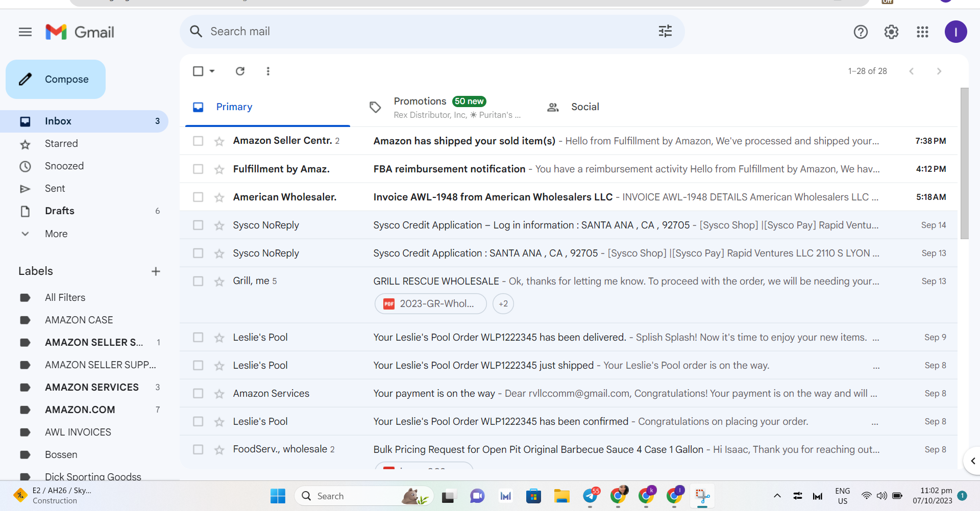Open File Explorer from the taskbar
Screen dimensions: 980x511
coord(561,496)
